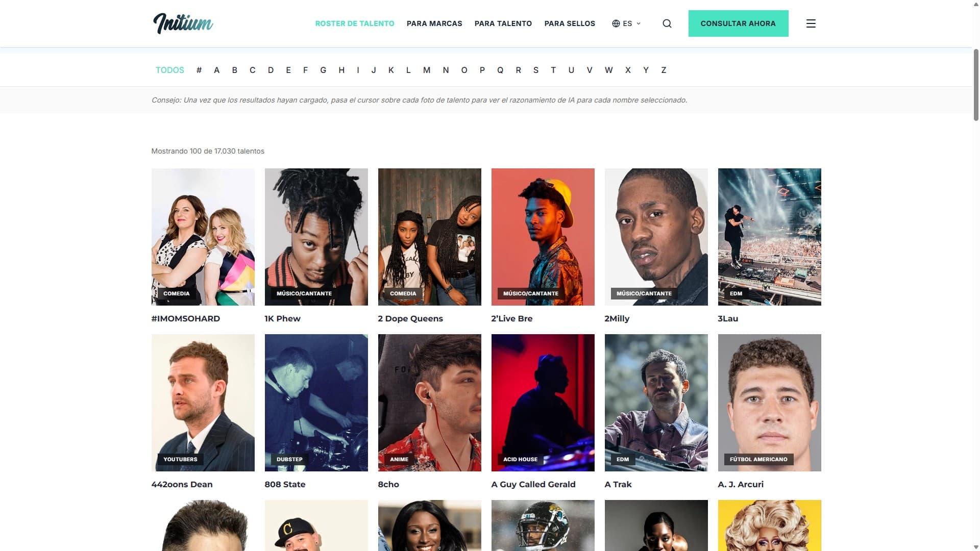Click the Fútbol Americano tag on A. J. Arcuri

[758, 459]
